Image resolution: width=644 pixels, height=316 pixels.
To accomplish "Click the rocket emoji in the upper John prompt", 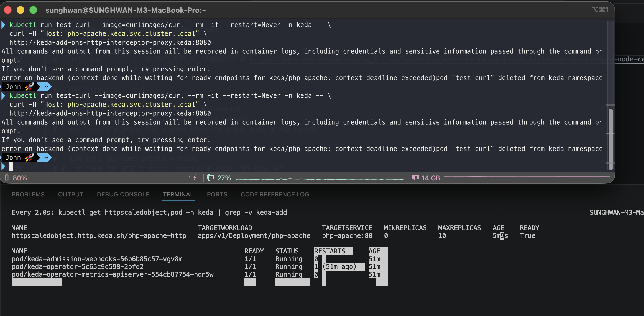I will 29,87.
